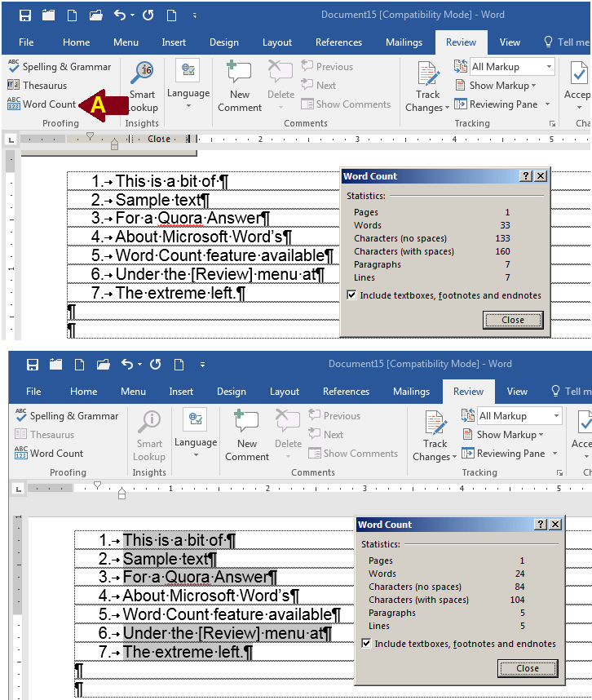Click first line indent marker on upper ruler

[x=91, y=136]
